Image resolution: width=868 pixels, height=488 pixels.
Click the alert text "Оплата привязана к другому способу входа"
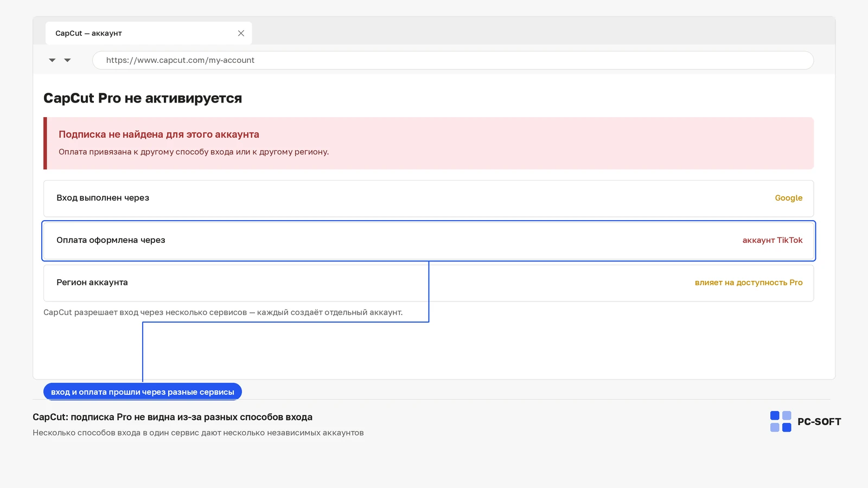pos(146,152)
